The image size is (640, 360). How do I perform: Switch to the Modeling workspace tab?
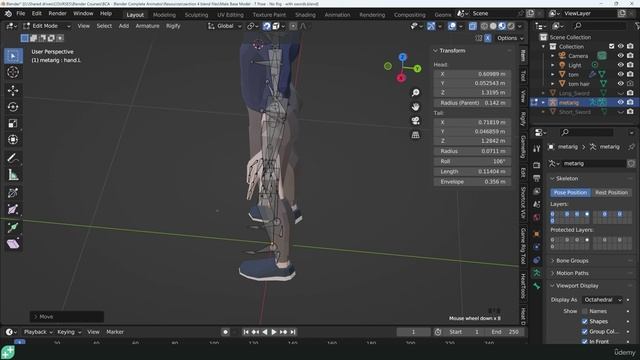click(x=164, y=15)
